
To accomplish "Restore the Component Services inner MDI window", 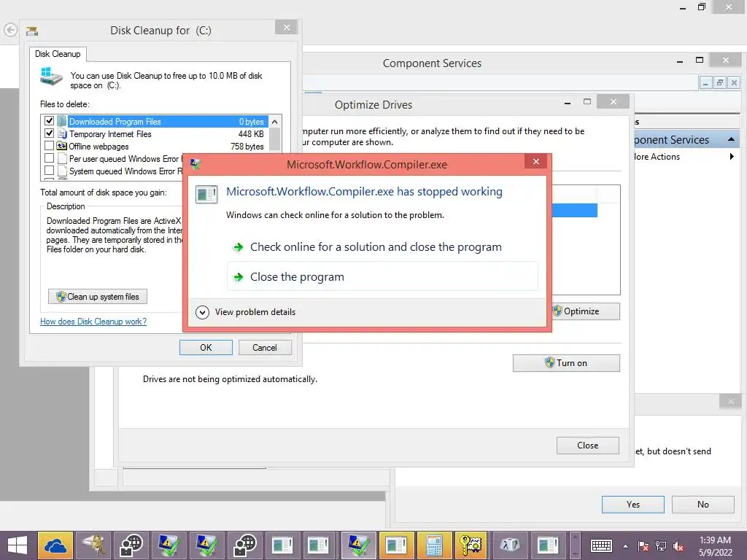I will pyautogui.click(x=720, y=83).
